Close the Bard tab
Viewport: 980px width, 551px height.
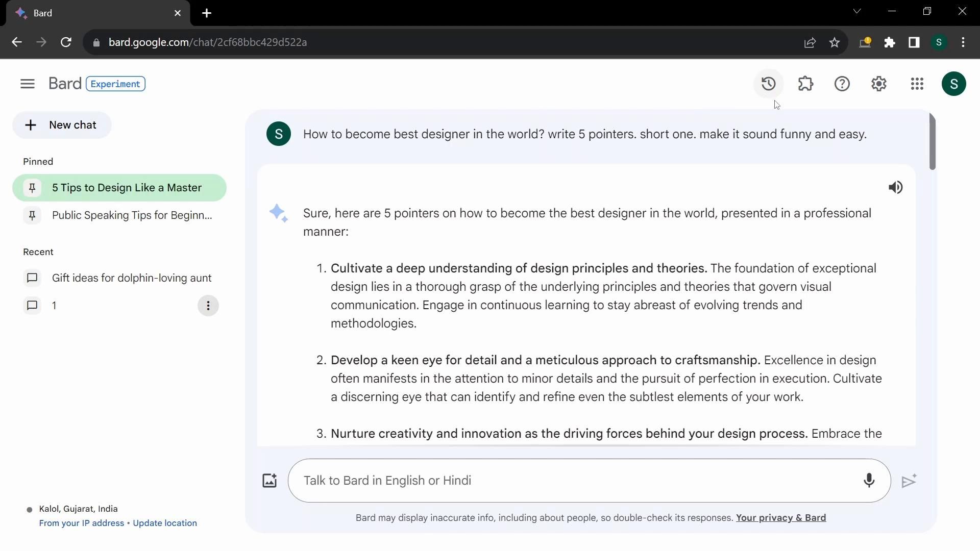178,13
